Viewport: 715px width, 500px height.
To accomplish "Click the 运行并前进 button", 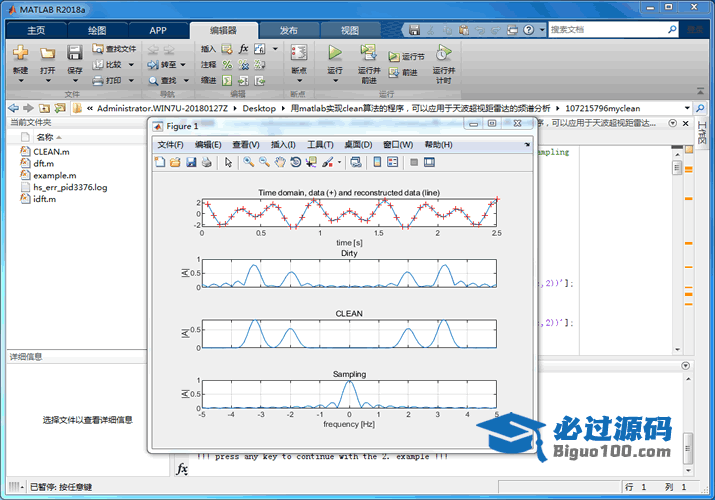I will coord(368,64).
